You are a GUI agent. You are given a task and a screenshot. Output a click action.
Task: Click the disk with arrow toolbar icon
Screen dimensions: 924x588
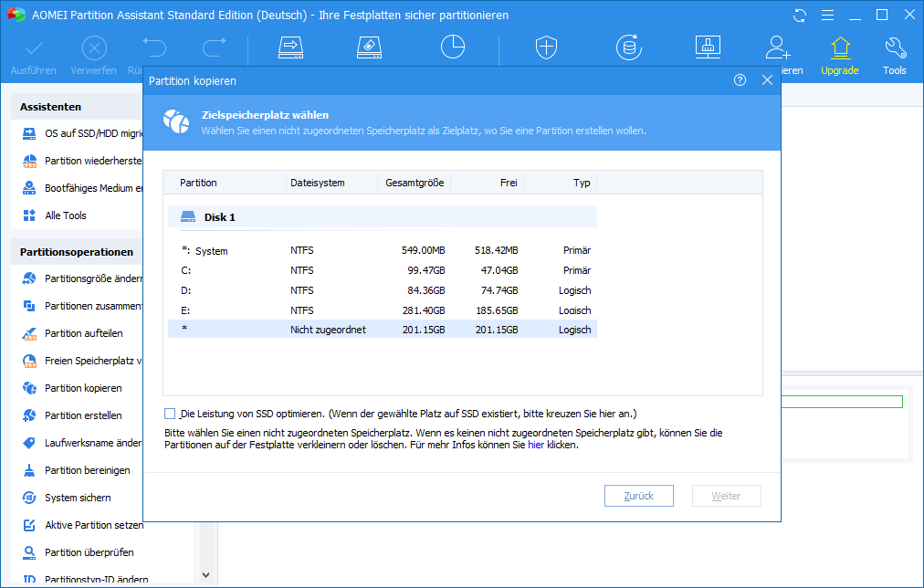pyautogui.click(x=290, y=47)
